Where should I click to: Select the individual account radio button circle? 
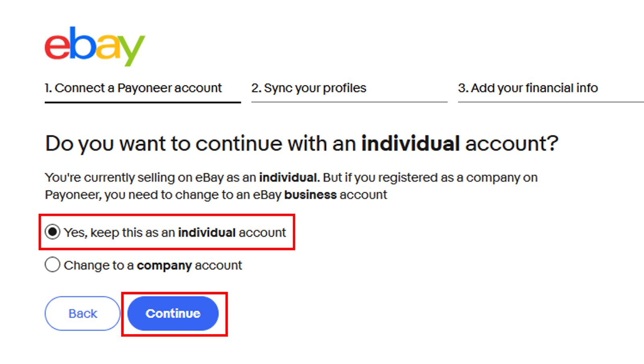(52, 232)
